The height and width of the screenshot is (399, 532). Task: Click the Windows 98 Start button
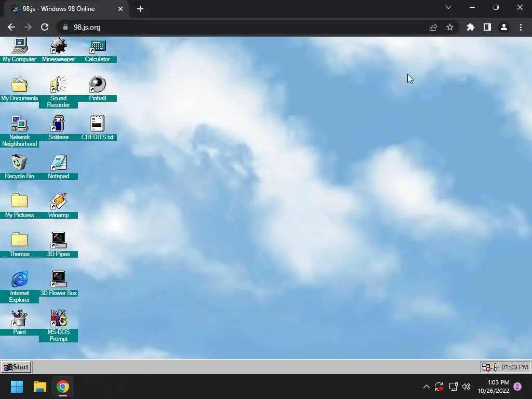click(x=16, y=367)
